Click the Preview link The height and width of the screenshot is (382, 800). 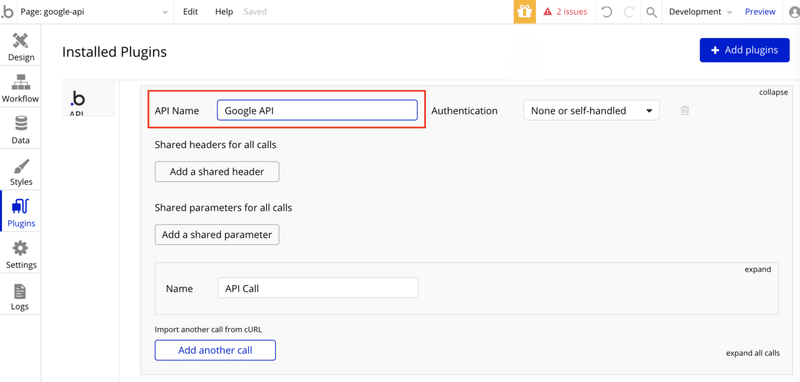(x=760, y=12)
